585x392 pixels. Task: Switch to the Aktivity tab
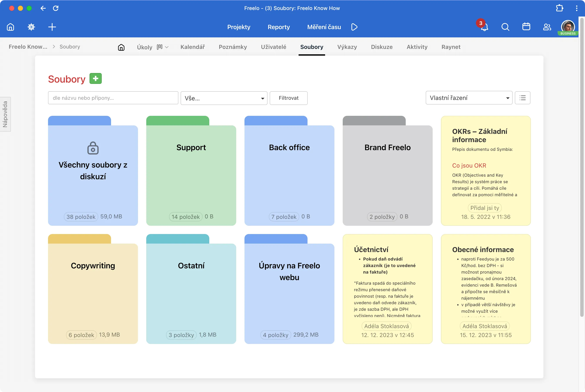(417, 47)
